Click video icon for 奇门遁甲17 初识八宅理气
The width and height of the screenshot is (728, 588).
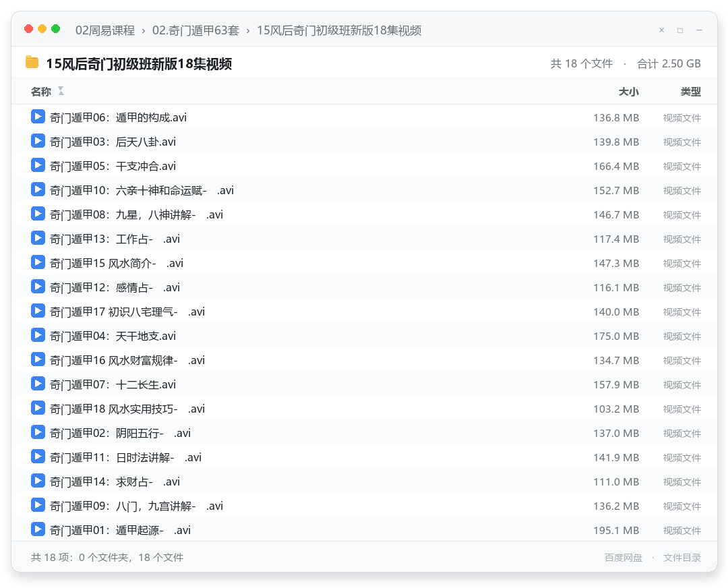(38, 311)
